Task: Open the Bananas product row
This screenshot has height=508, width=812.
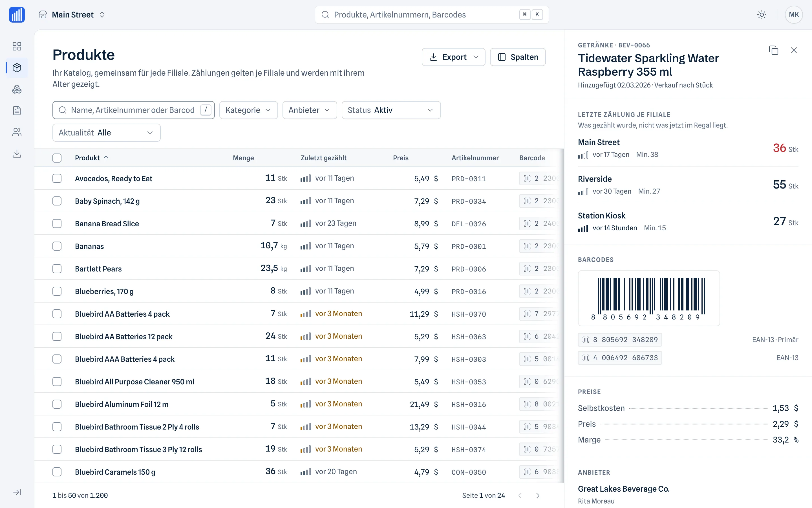Action: pyautogui.click(x=299, y=246)
